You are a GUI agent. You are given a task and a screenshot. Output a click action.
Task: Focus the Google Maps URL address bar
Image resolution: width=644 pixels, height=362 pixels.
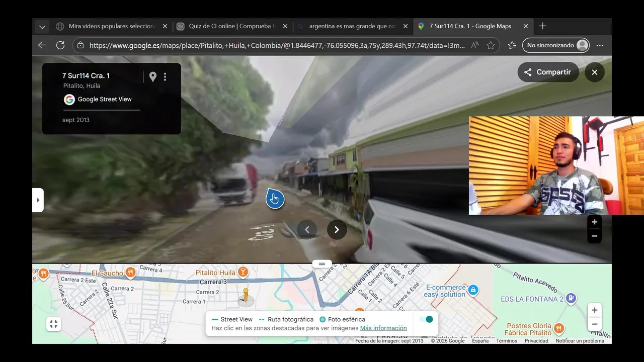277,45
